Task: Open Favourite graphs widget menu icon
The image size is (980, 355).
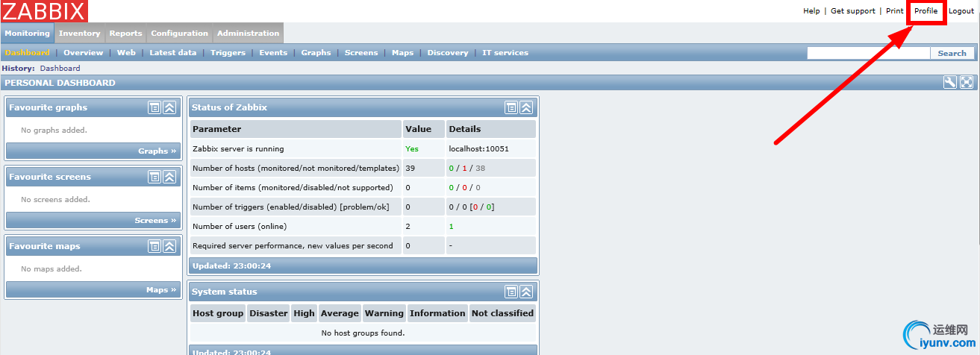Action: pos(154,107)
